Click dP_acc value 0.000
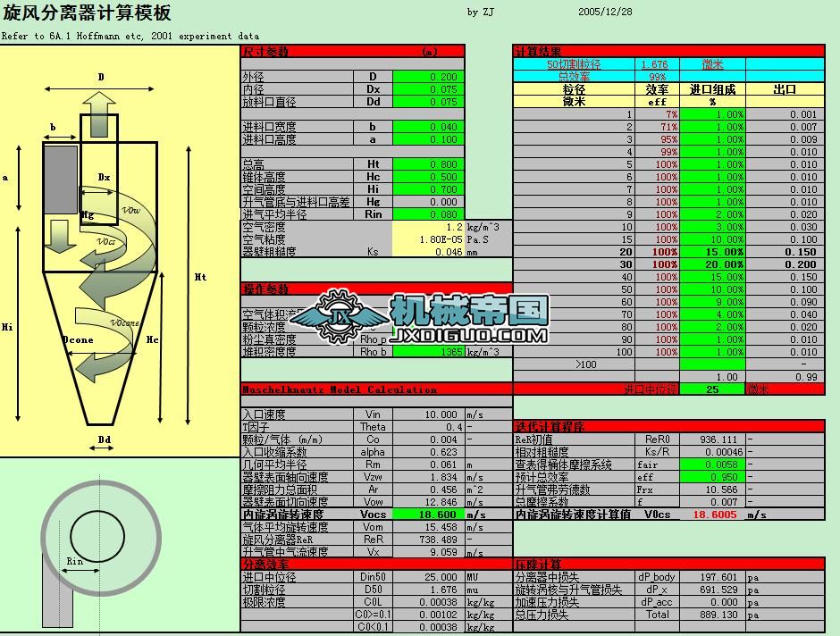Viewport: 840px width, 636px height. tap(712, 602)
